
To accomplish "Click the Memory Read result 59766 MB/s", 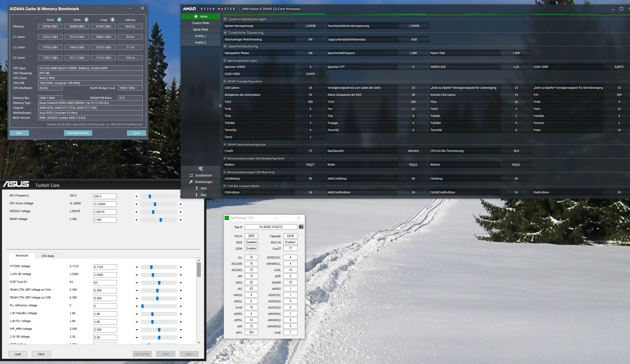I will click(50, 26).
